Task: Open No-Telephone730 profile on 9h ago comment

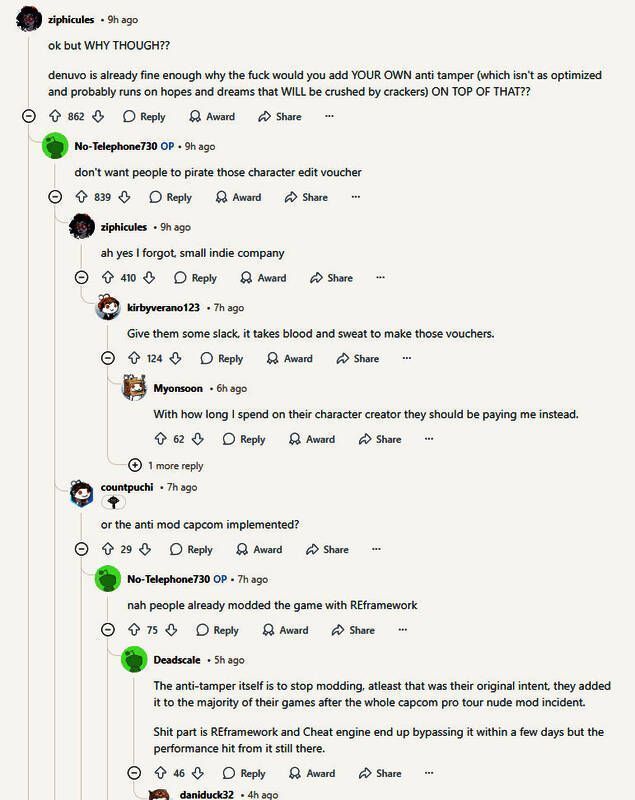Action: (x=116, y=146)
